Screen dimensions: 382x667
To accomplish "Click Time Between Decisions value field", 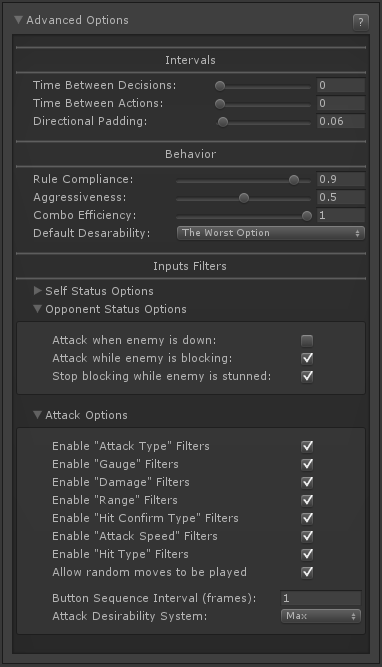I will pyautogui.click(x=341, y=85).
